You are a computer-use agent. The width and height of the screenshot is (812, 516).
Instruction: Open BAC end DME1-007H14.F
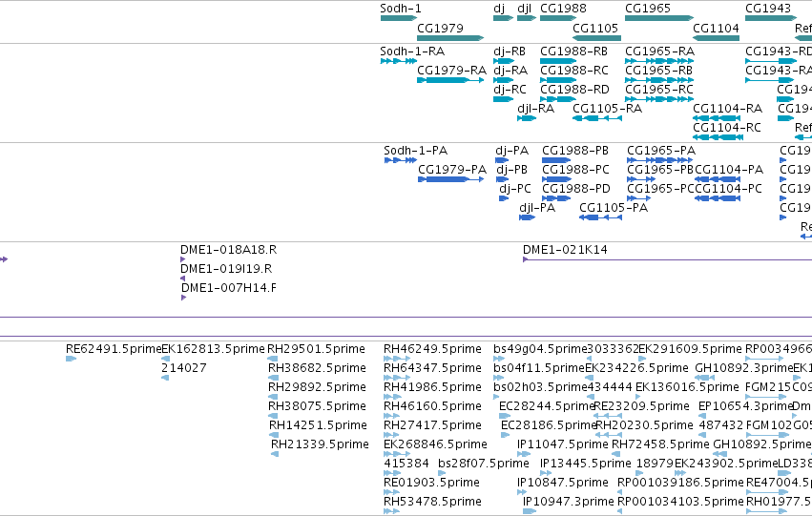[228, 288]
